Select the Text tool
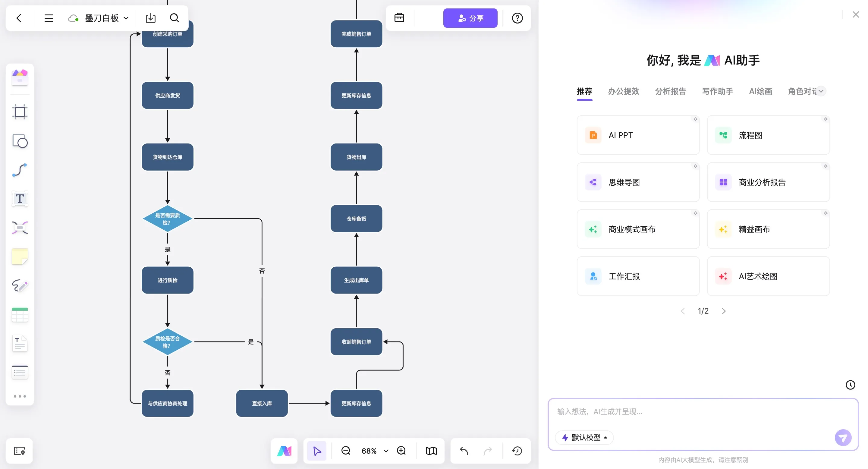This screenshot has height=469, width=868. 20,199
